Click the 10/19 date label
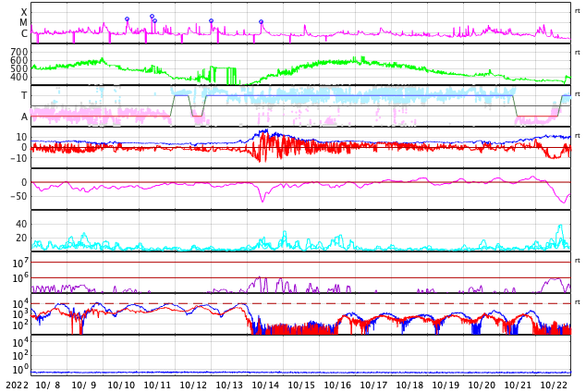 (x=446, y=386)
